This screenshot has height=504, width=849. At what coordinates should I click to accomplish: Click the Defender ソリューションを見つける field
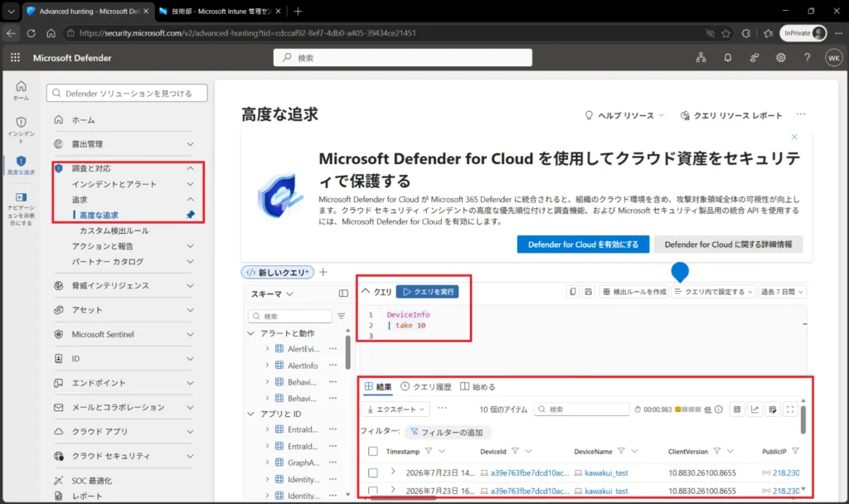tap(127, 93)
